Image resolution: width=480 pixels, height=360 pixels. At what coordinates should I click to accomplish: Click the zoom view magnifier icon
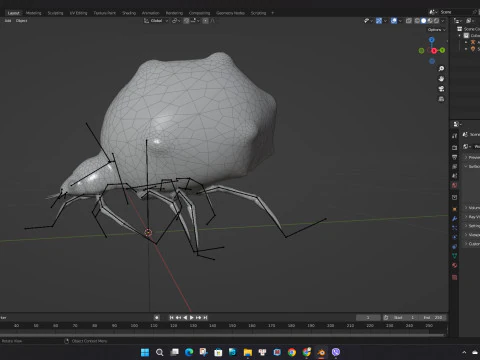441,69
